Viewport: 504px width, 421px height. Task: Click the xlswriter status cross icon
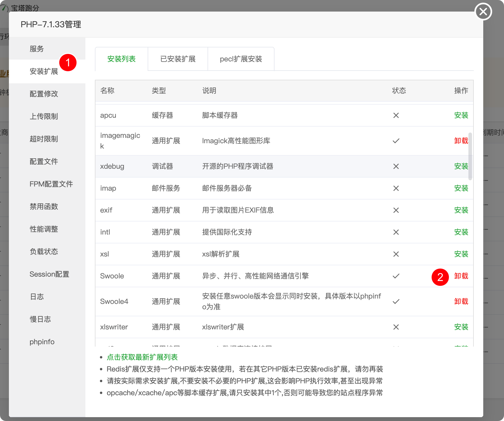pyautogui.click(x=396, y=327)
